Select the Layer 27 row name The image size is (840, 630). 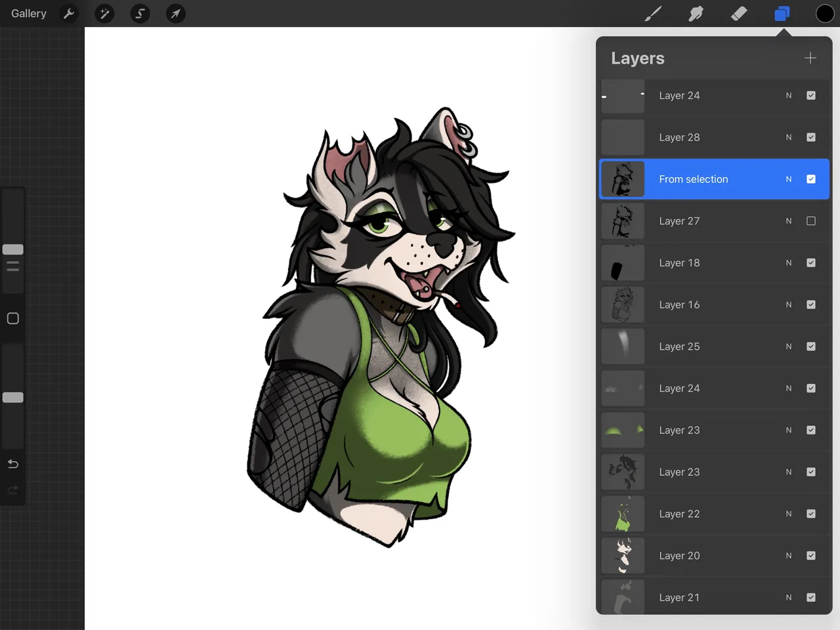click(679, 221)
